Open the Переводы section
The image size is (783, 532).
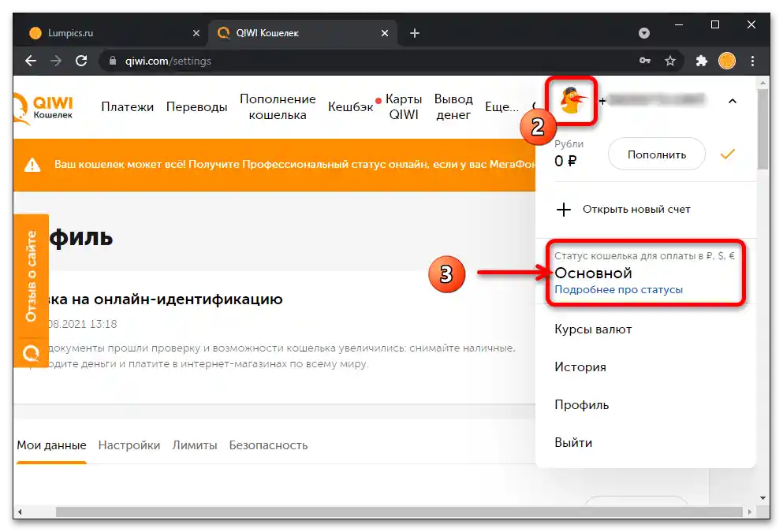(x=197, y=107)
